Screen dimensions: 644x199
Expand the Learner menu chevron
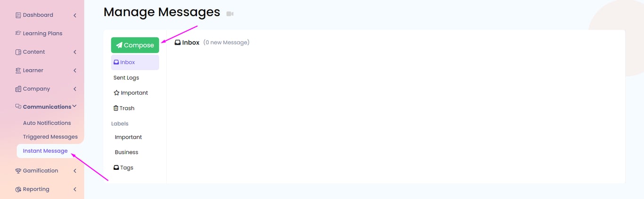pos(75,70)
